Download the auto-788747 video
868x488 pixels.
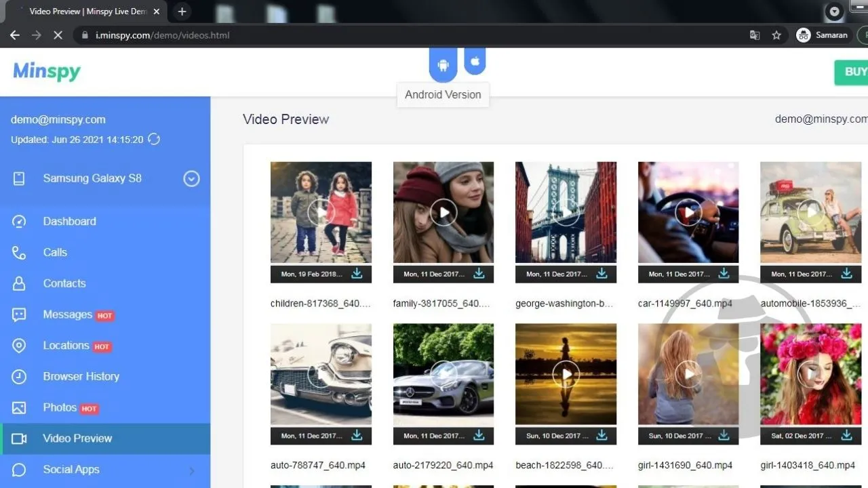(357, 435)
